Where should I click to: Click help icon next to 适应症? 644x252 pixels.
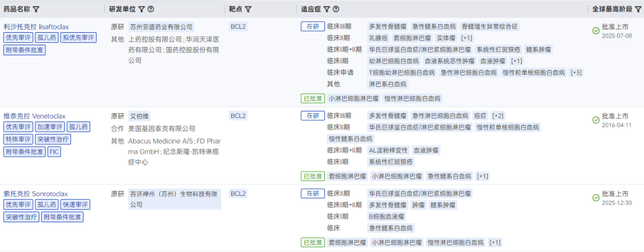pyautogui.click(x=336, y=10)
